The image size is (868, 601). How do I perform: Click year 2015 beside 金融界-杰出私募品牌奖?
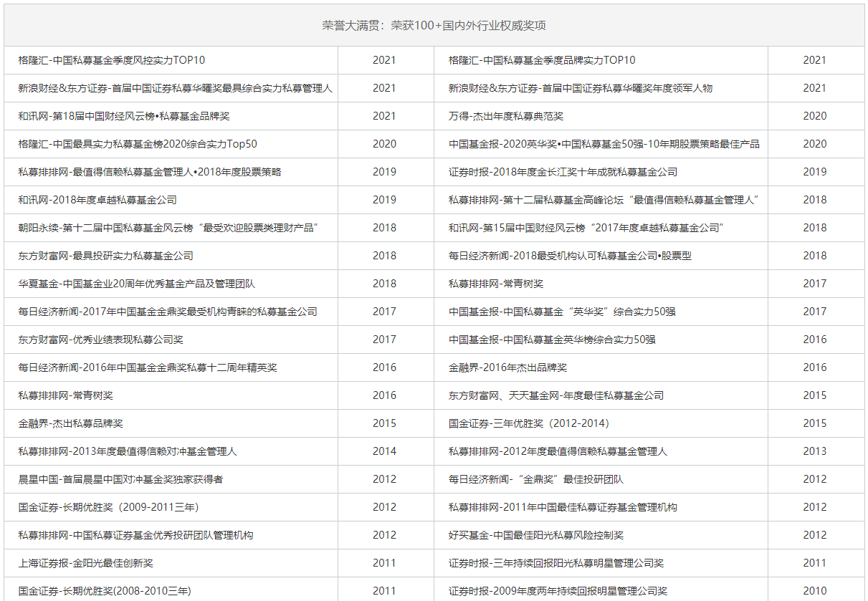click(x=384, y=423)
